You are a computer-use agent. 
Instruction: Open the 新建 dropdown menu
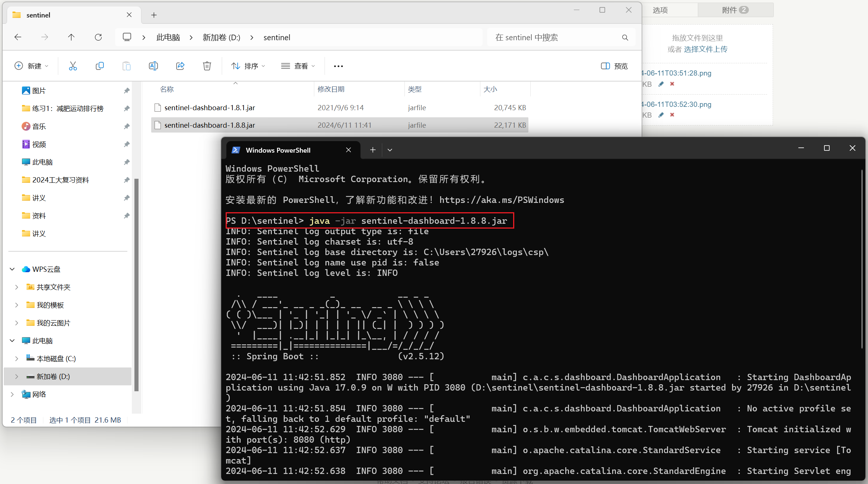pyautogui.click(x=31, y=66)
